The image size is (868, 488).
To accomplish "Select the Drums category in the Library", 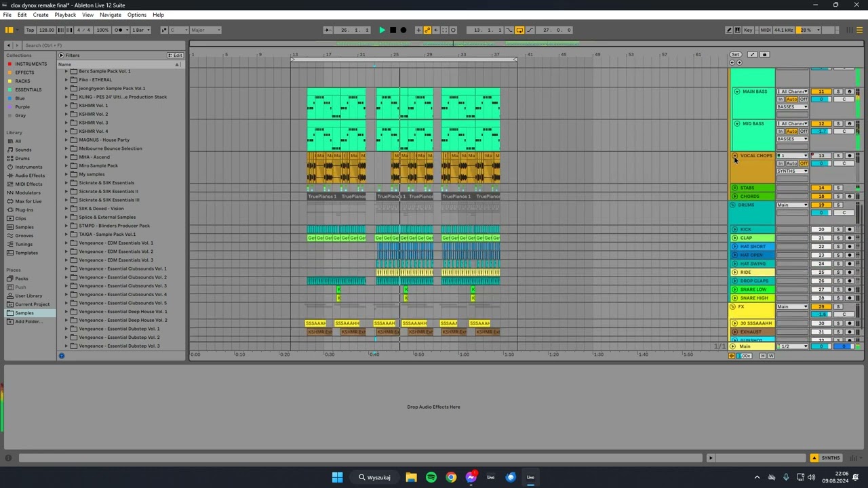I will point(22,159).
